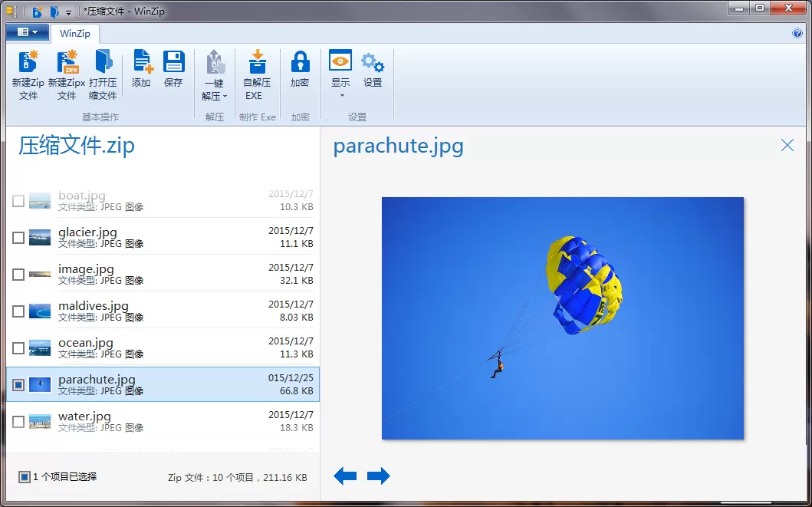Click the 015/12/25 date of parachute.jpg
The width and height of the screenshot is (812, 507).
(291, 378)
